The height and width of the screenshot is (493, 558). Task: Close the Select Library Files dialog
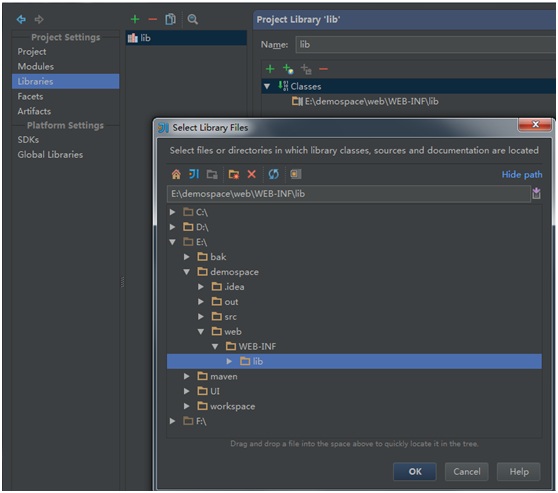tap(535, 124)
